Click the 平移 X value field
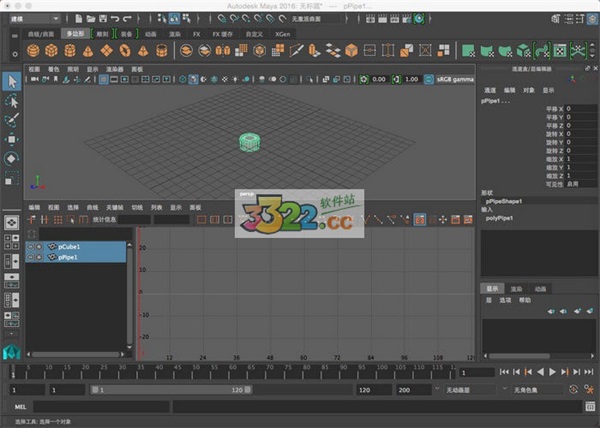This screenshot has height=428, width=600. (x=580, y=108)
